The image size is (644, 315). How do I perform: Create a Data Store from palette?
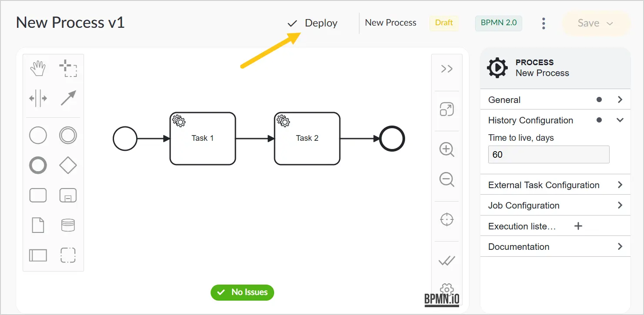coord(68,225)
